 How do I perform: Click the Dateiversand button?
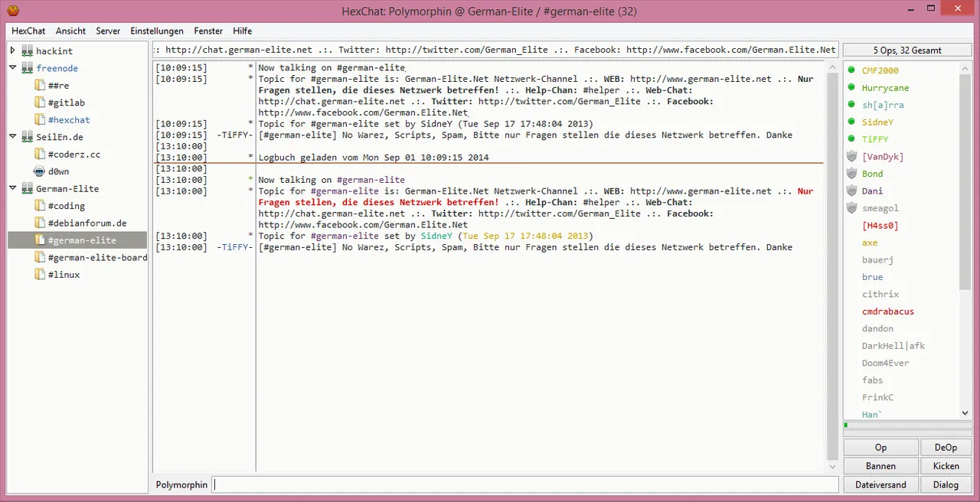(x=880, y=484)
